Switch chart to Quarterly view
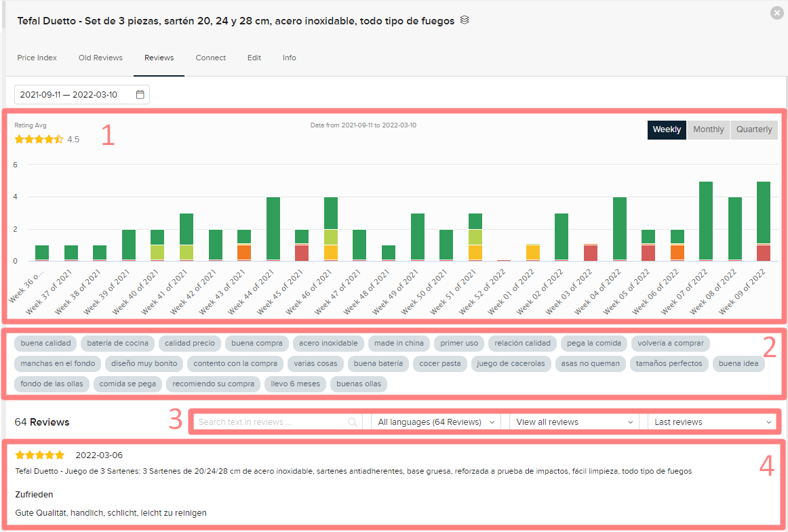 pos(753,129)
